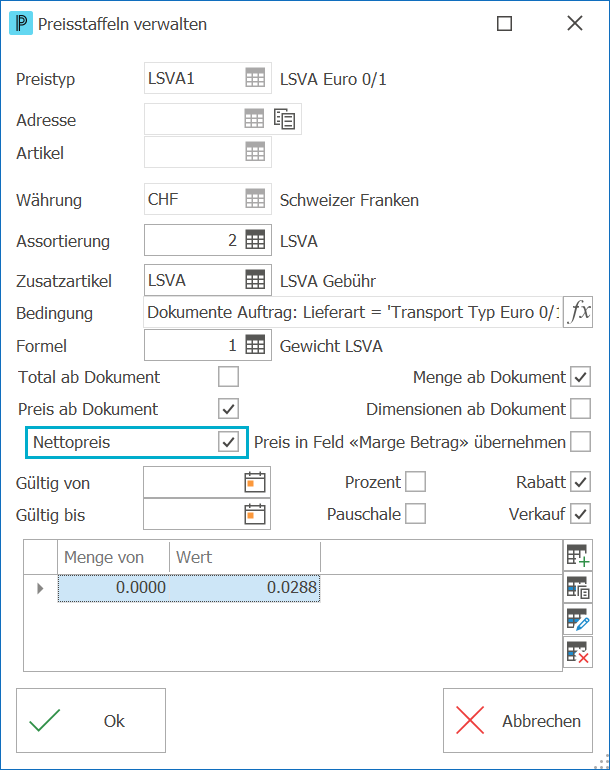Click the Bedingung condition text field
610x770 pixels.
point(353,312)
